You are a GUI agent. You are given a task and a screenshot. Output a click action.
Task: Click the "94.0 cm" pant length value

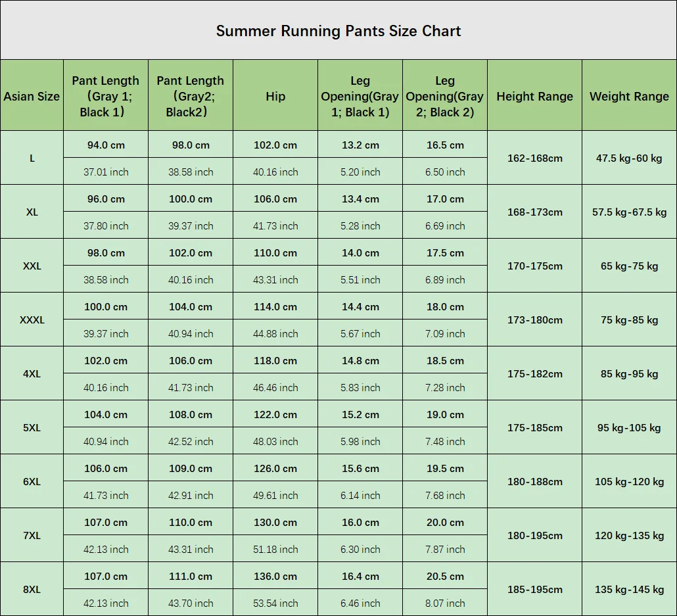point(106,145)
